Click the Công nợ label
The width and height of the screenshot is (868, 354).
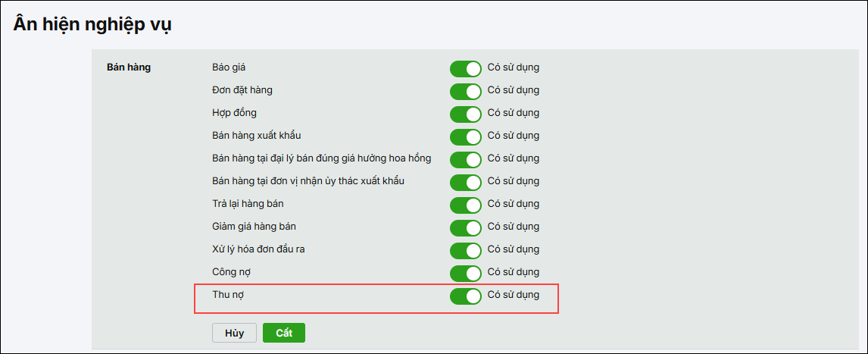[230, 271]
